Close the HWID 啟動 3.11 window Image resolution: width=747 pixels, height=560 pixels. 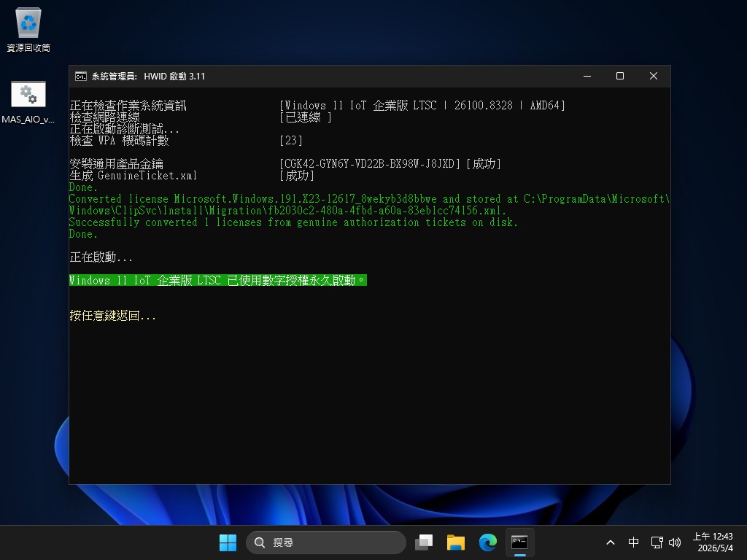point(653,76)
